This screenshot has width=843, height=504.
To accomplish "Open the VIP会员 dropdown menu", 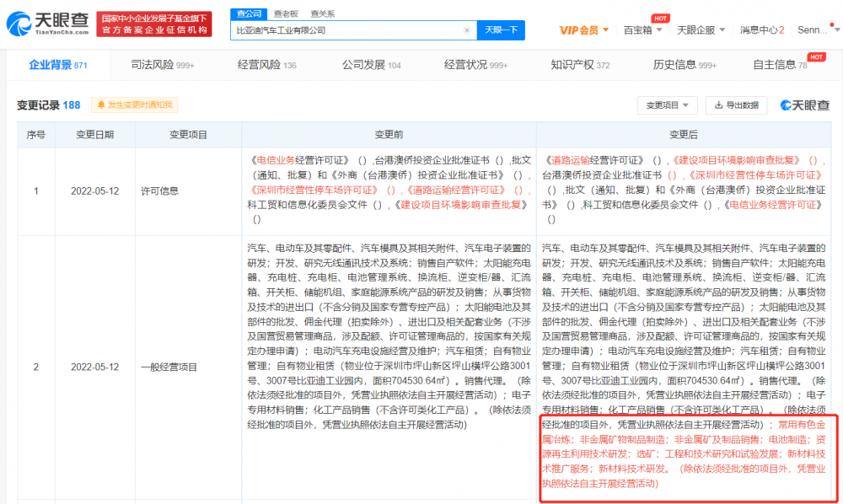I will coord(584,30).
